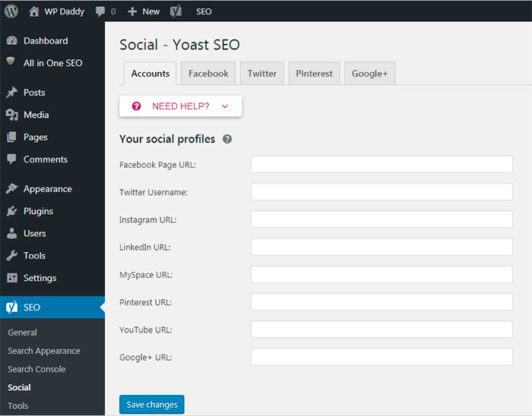Click the Posts pushpin icon

(x=12, y=92)
